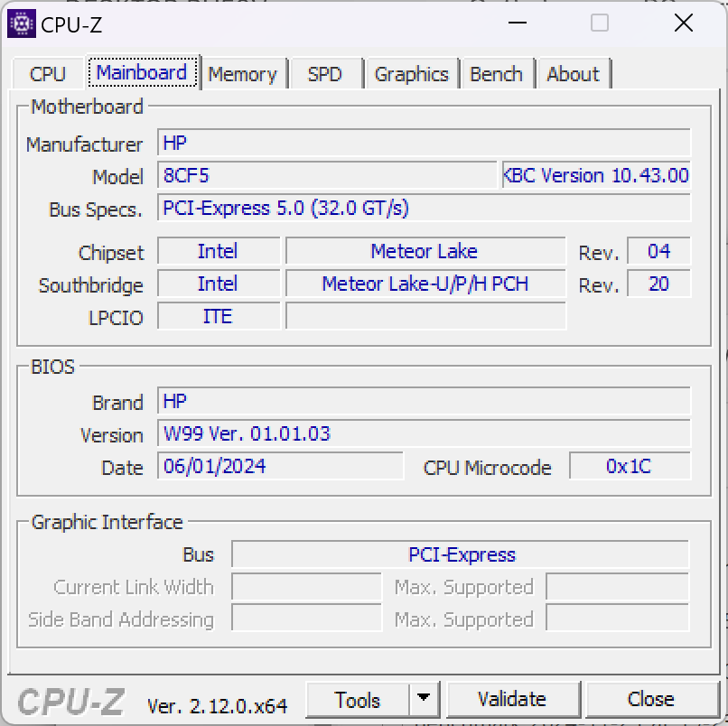Click the Chipset Intel vendor field
Image resolution: width=728 pixels, height=726 pixels.
pos(219,251)
